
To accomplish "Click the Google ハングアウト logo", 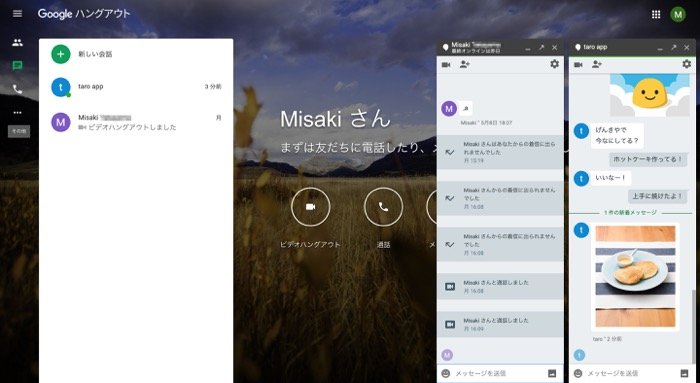I will [84, 14].
